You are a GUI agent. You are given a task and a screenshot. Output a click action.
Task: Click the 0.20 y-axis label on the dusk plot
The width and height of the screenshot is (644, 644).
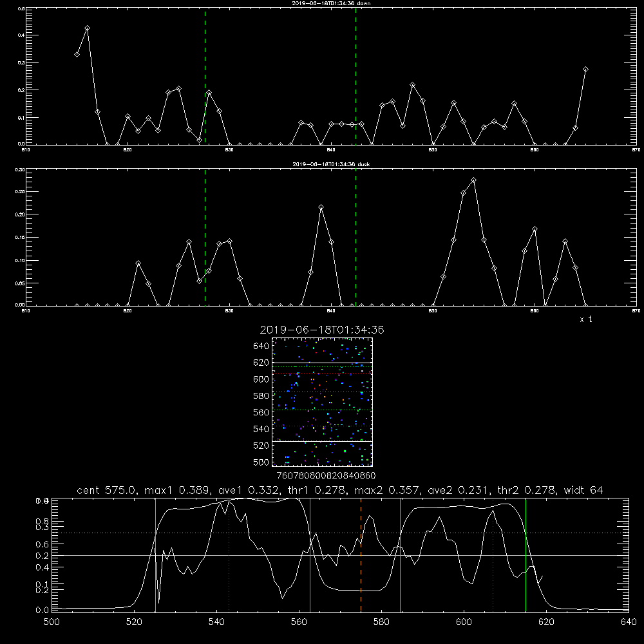20,214
